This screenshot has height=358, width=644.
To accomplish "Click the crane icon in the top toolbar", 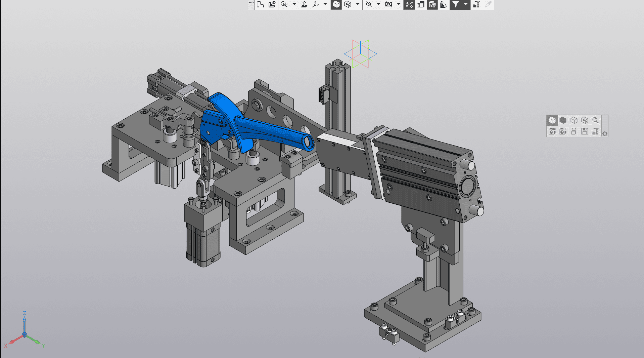I will click(x=476, y=4).
